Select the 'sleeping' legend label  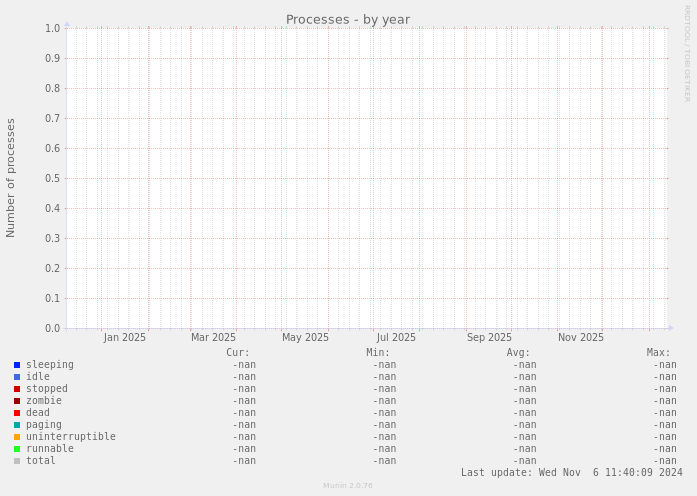(50, 365)
